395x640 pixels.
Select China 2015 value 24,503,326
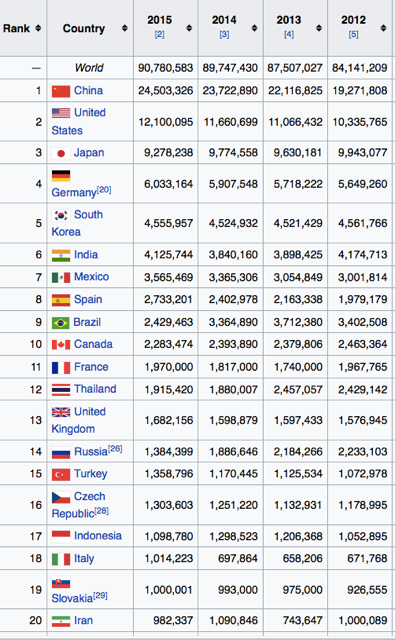pos(165,91)
